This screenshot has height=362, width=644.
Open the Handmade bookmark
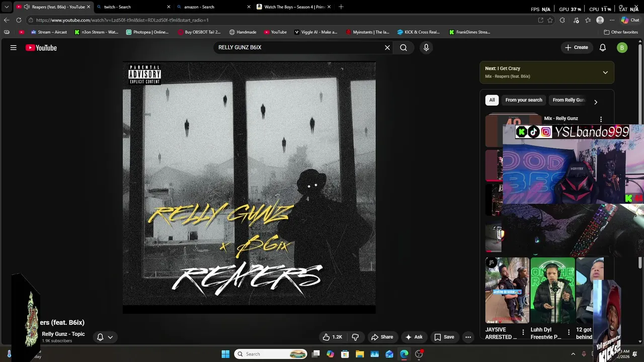[243, 32]
